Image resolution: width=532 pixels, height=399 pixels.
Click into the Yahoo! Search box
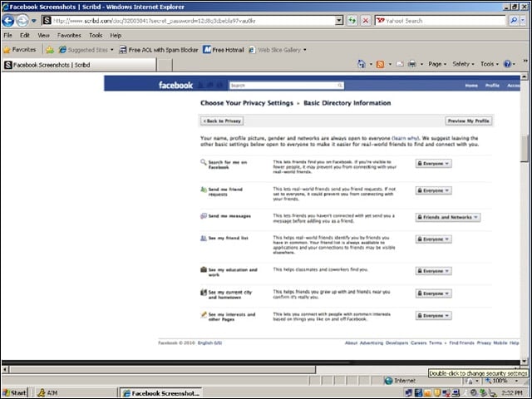tap(441, 21)
